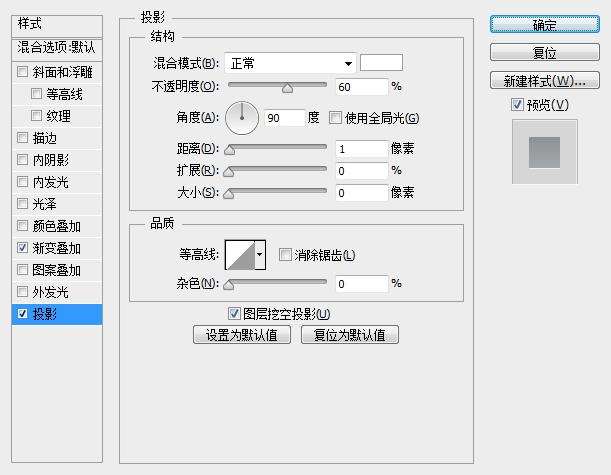The image size is (611, 475).
Task: Click the angle dial control
Action: (242, 118)
